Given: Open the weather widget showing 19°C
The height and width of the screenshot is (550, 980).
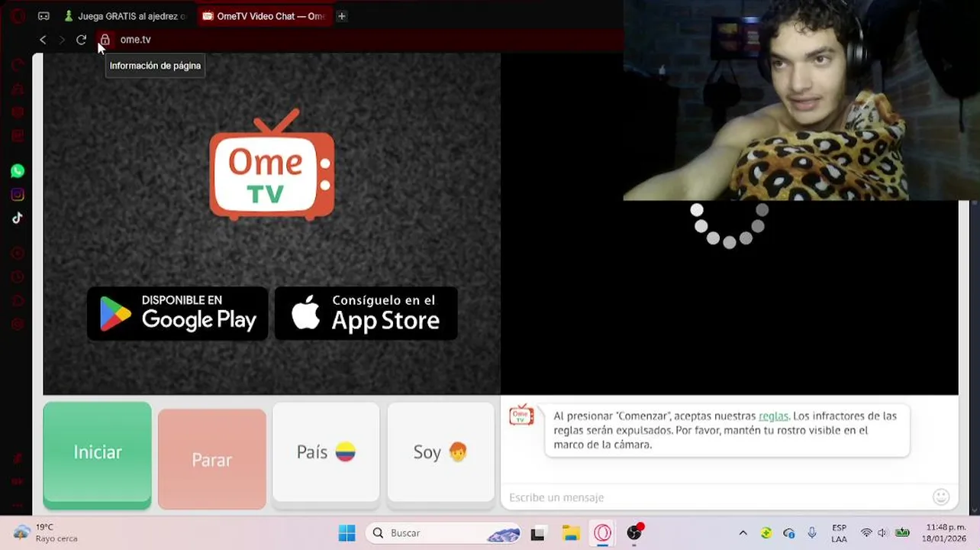Looking at the screenshot, I should (x=46, y=533).
